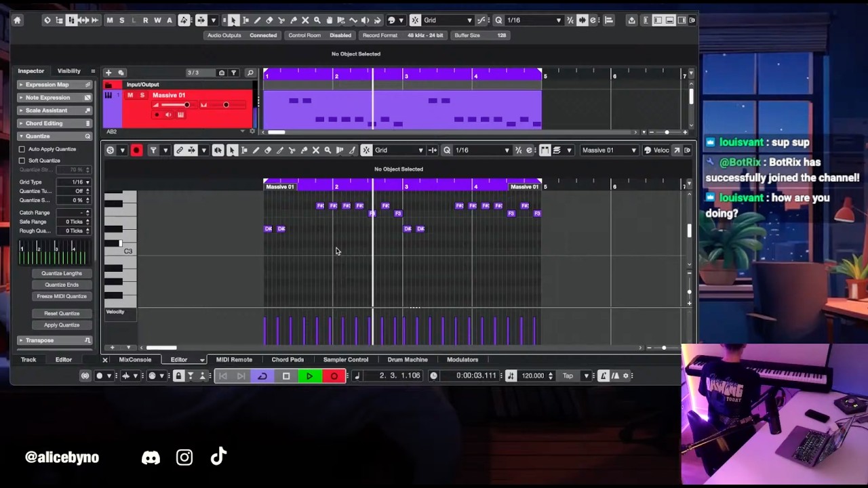Open Key Editor 1/16 quantize dropdown
This screenshot has width=868, height=488.
481,150
